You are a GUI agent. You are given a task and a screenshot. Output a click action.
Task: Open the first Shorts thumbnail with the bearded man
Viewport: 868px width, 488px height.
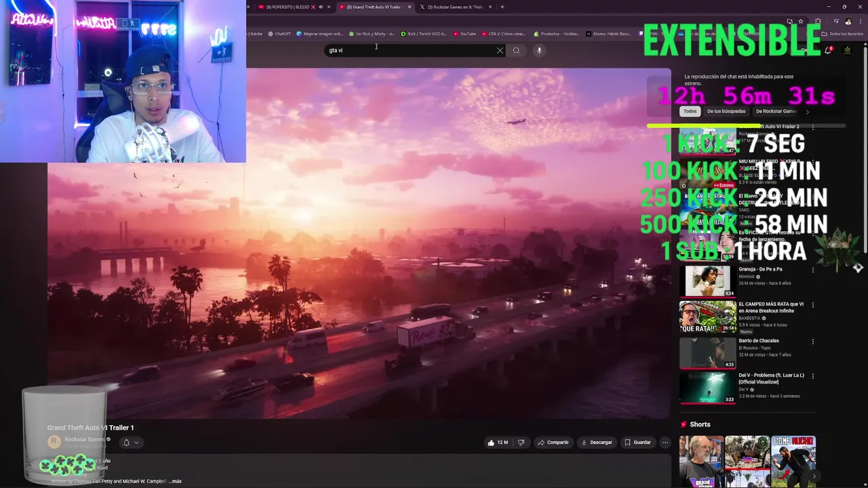(701, 461)
